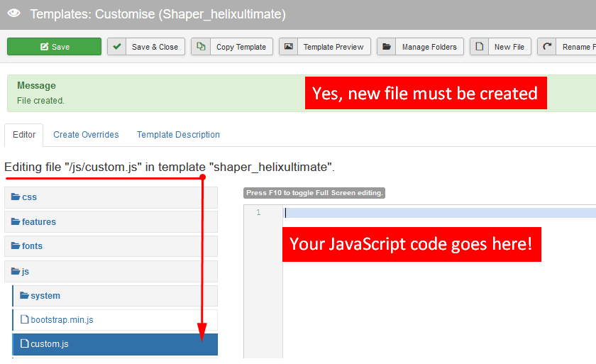Open the Template Description tab
This screenshot has height=364, width=596.
click(178, 135)
